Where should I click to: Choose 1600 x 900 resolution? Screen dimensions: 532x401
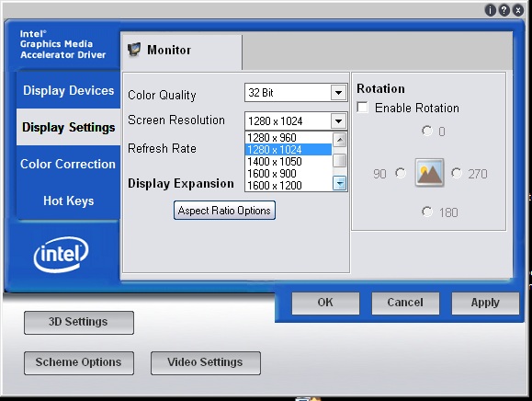pos(289,173)
